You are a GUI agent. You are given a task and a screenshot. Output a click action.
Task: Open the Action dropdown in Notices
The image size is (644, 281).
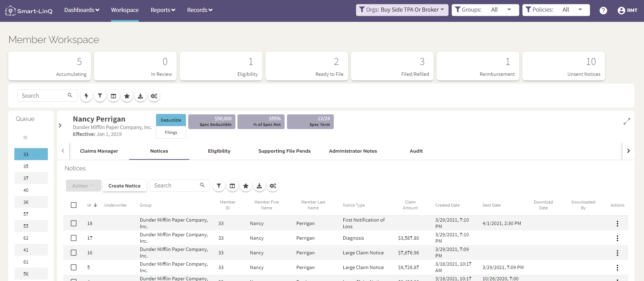pyautogui.click(x=83, y=185)
